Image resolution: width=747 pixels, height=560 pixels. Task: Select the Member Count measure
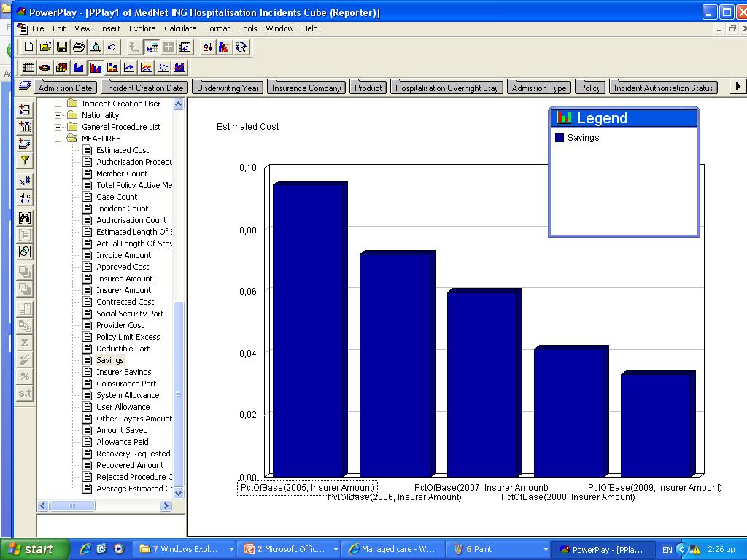[122, 174]
